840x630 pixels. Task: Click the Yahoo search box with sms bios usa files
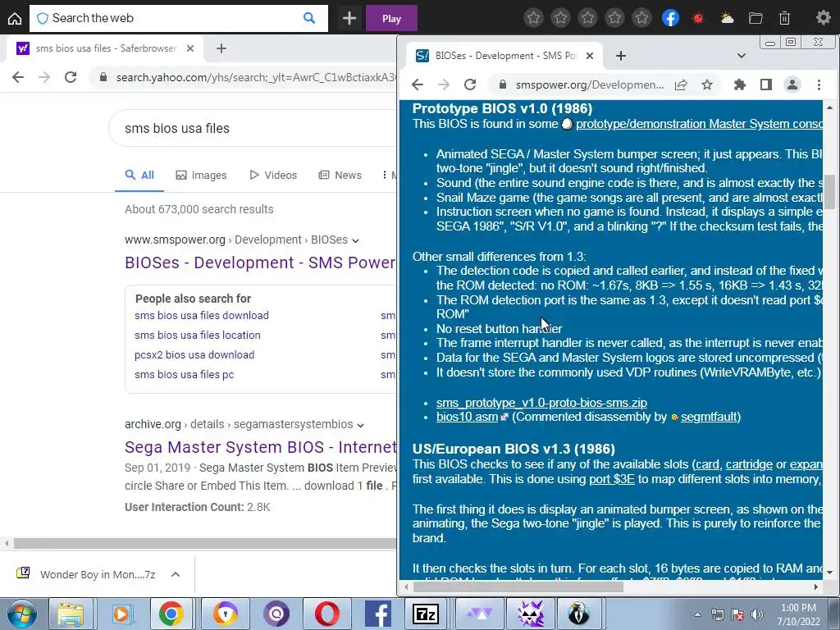click(252, 129)
